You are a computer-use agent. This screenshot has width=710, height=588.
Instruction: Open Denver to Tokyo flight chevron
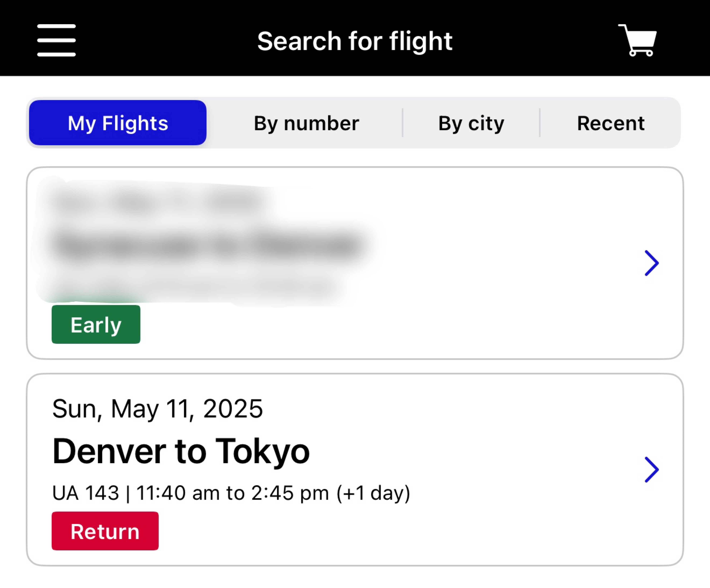(652, 470)
